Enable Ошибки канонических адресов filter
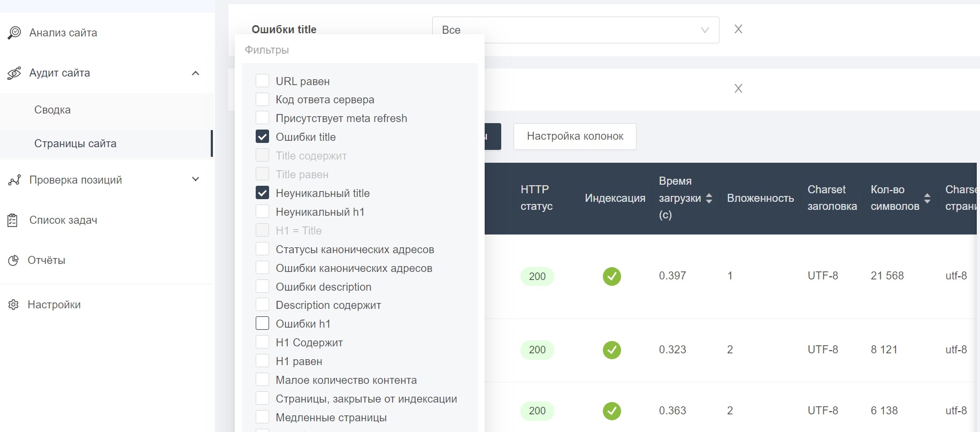Viewport: 980px width, 432px height. tap(262, 268)
